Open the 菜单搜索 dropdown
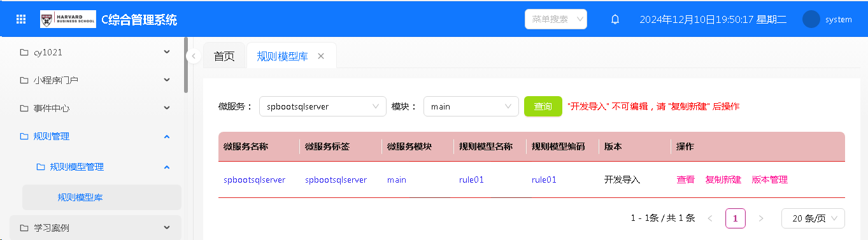868x240 pixels. [x=556, y=19]
